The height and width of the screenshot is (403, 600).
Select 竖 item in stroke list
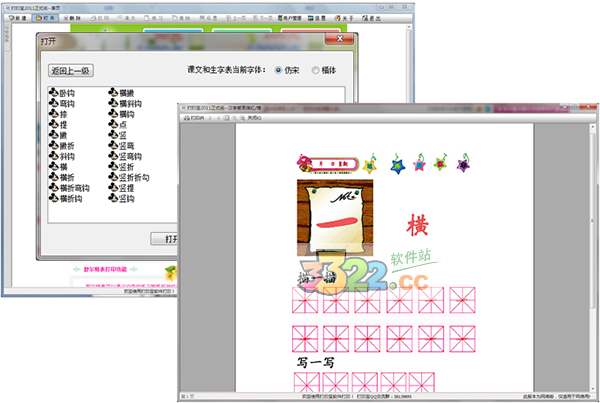(x=117, y=135)
